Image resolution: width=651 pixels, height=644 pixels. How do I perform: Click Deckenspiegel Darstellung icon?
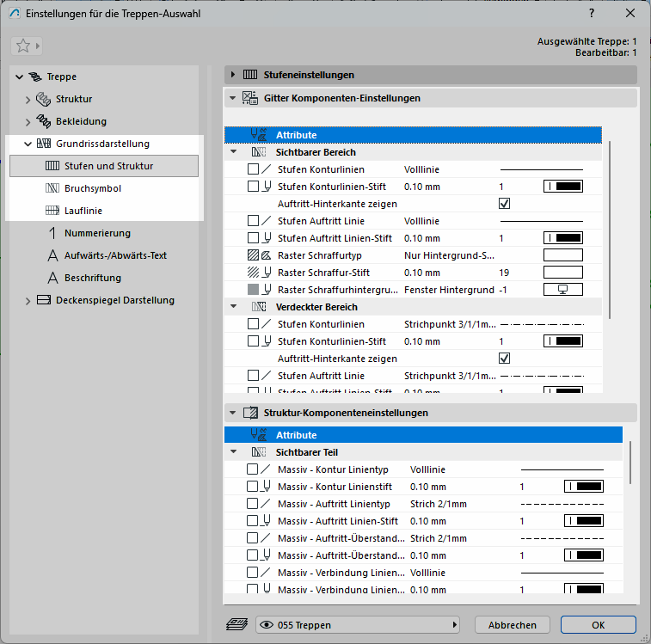(44, 300)
